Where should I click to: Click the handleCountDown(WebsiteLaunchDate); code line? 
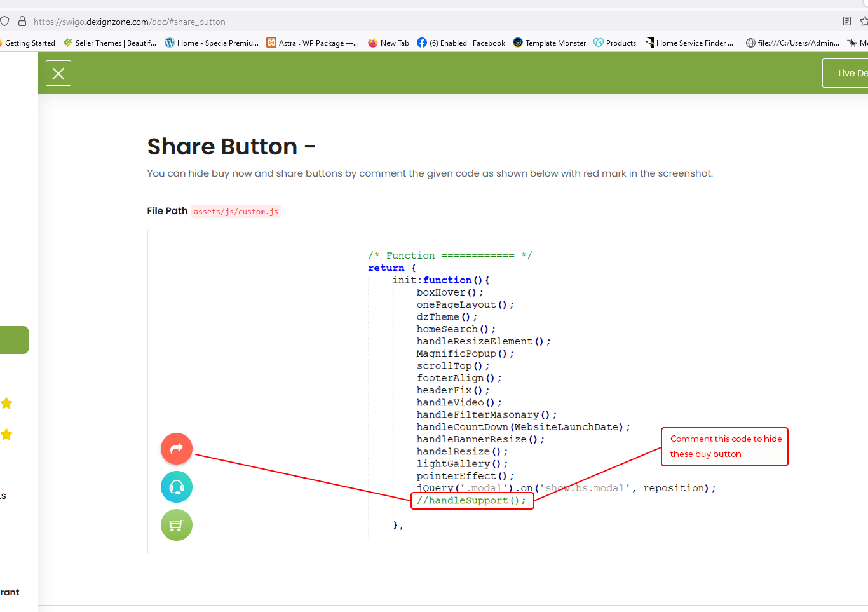(x=524, y=427)
